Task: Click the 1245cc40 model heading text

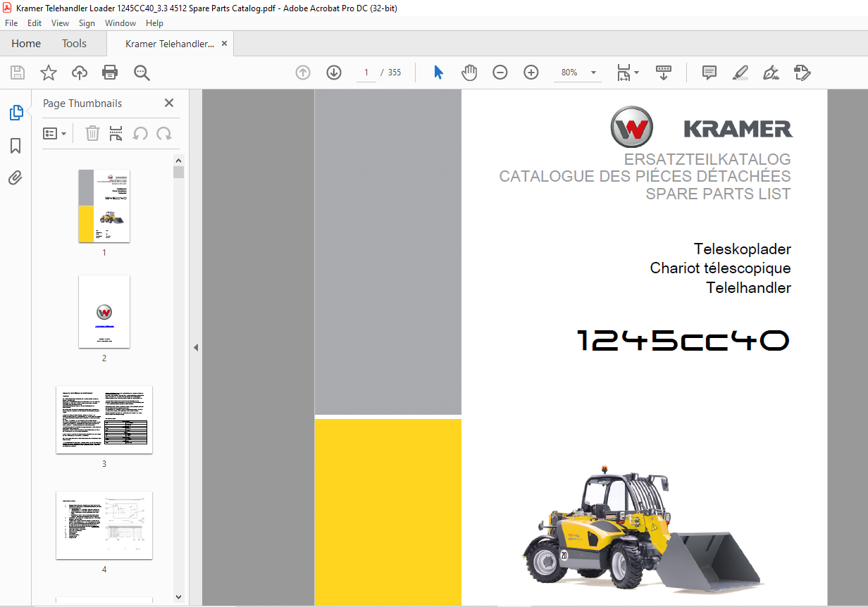Action: pyautogui.click(x=683, y=341)
